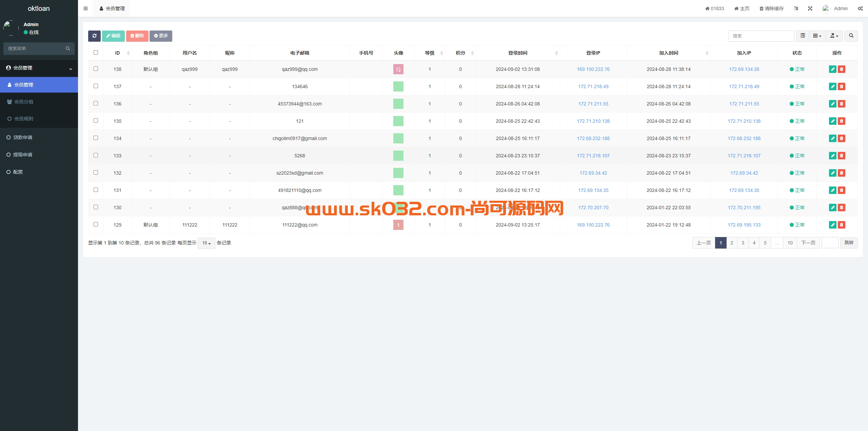This screenshot has height=431, width=868.
Task: Open the per-page 10 records dropdown
Action: (206, 243)
